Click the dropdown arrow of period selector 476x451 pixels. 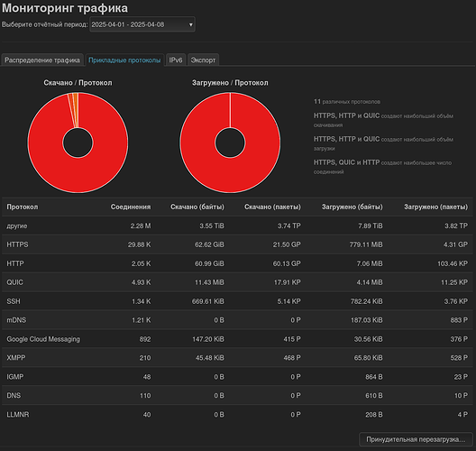pyautogui.click(x=190, y=24)
